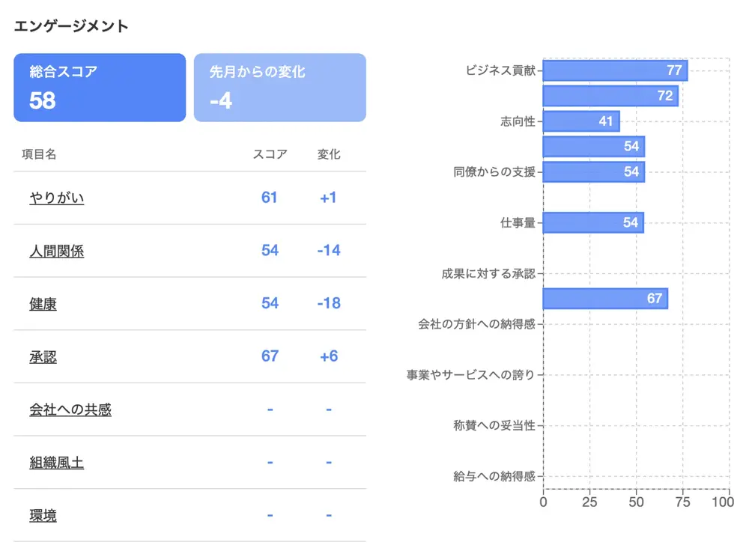Click the 同僚からの支援 chart bar
Screen dimensions: 749x560
(x=593, y=172)
